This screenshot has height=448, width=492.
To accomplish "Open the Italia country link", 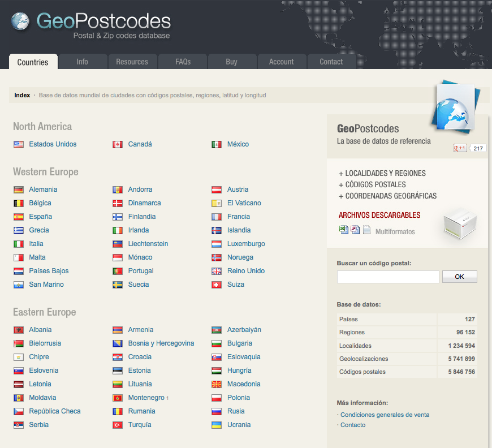I will pyautogui.click(x=36, y=244).
